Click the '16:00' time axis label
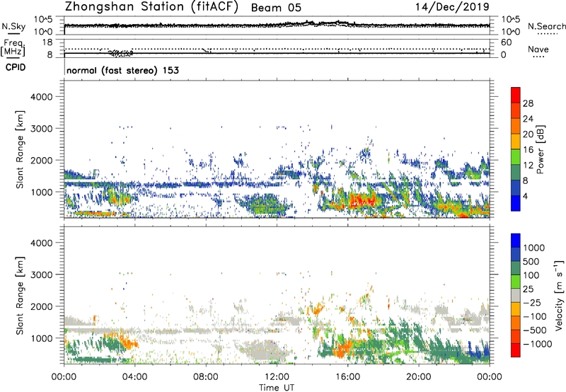This screenshot has height=392, width=566. (347, 377)
